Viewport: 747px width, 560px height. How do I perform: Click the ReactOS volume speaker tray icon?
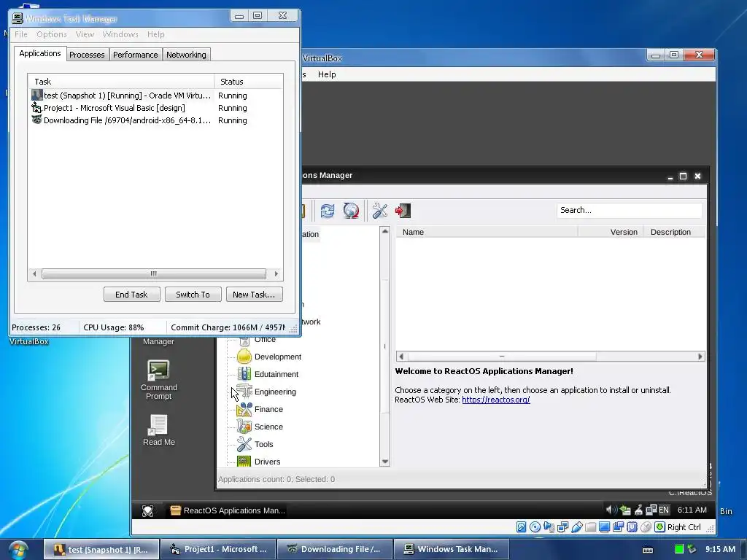(611, 510)
